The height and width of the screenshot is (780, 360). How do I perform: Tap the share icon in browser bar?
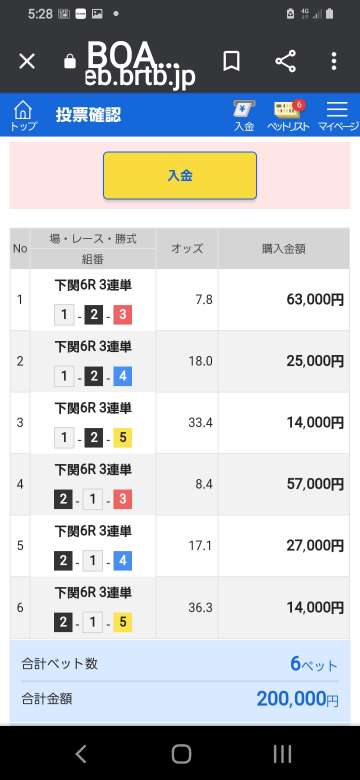285,62
